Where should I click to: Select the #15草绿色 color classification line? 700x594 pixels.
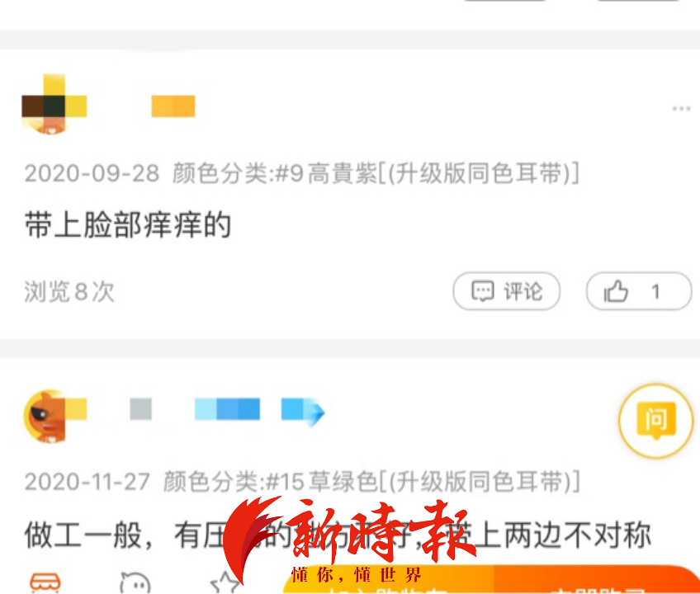pyautogui.click(x=371, y=482)
